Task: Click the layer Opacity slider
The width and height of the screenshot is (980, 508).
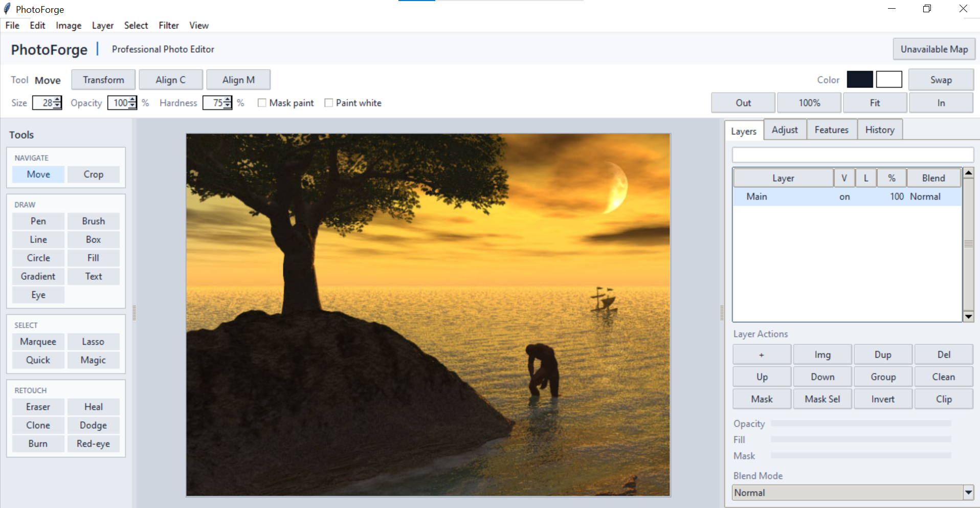Action: tap(861, 423)
